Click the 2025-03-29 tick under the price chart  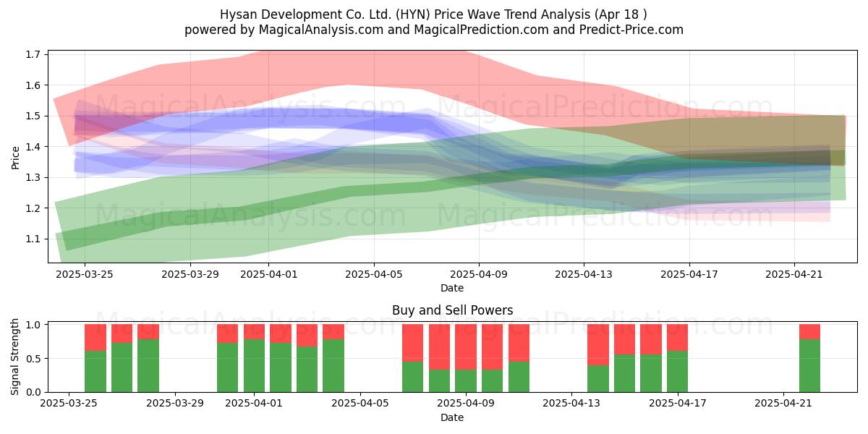point(190,274)
